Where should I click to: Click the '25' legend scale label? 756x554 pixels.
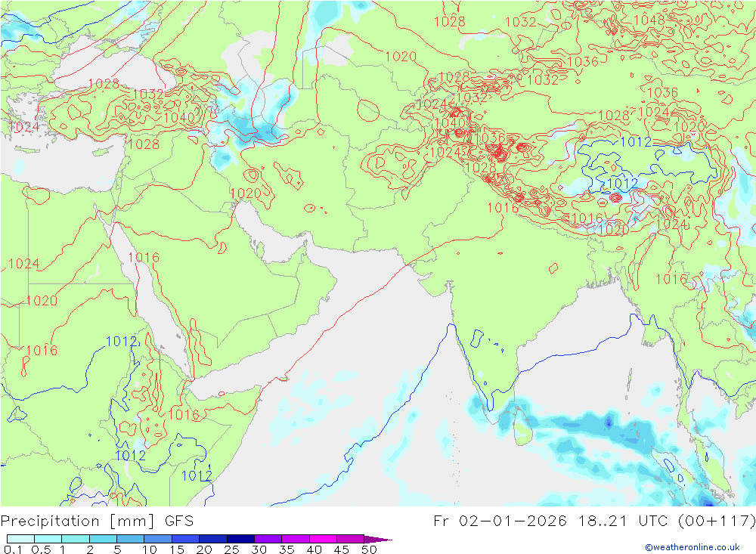click(x=232, y=549)
